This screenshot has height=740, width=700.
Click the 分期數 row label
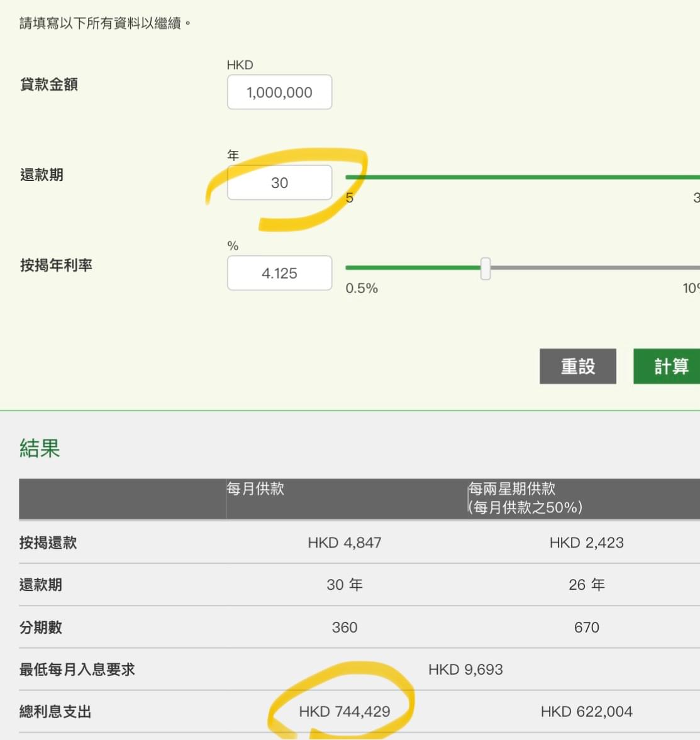[x=41, y=627]
